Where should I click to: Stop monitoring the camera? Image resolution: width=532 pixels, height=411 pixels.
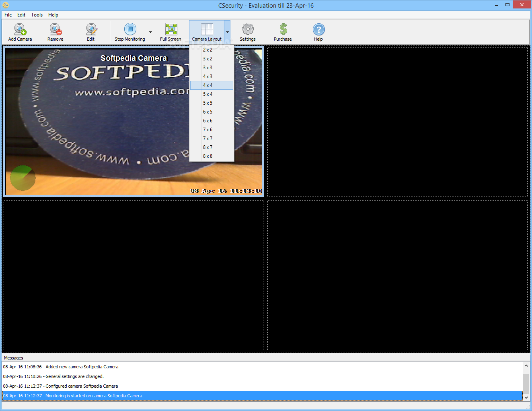point(130,32)
